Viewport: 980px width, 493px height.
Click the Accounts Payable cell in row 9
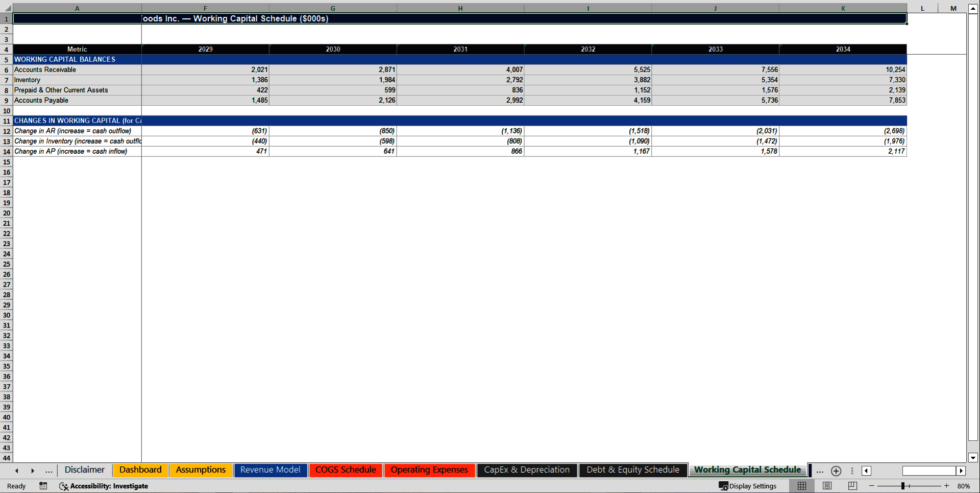pyautogui.click(x=41, y=100)
